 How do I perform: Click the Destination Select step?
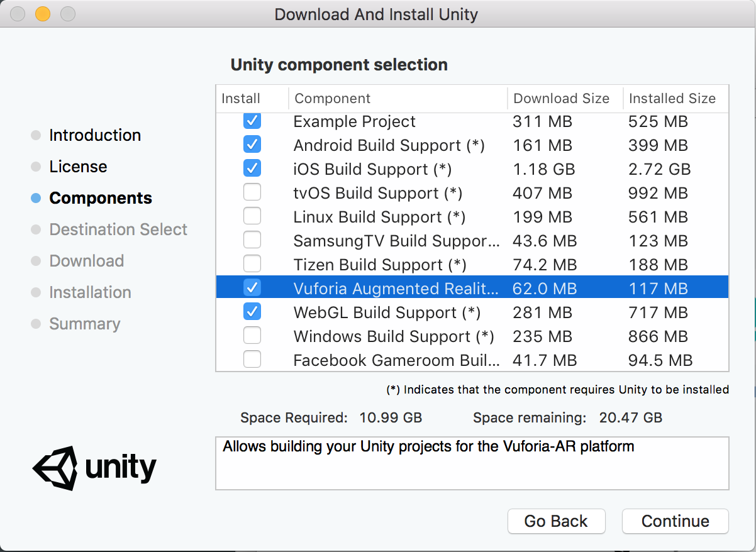118,229
